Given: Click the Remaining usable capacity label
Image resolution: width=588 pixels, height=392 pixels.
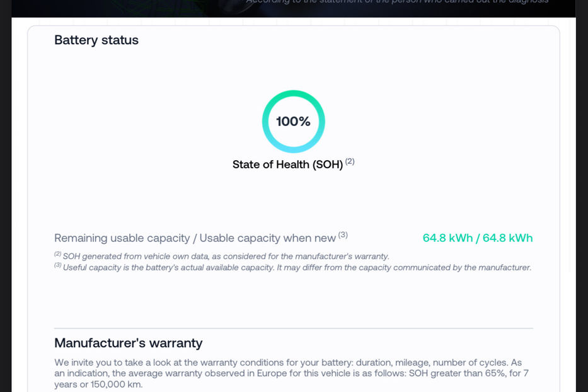Looking at the screenshot, I should 122,238.
